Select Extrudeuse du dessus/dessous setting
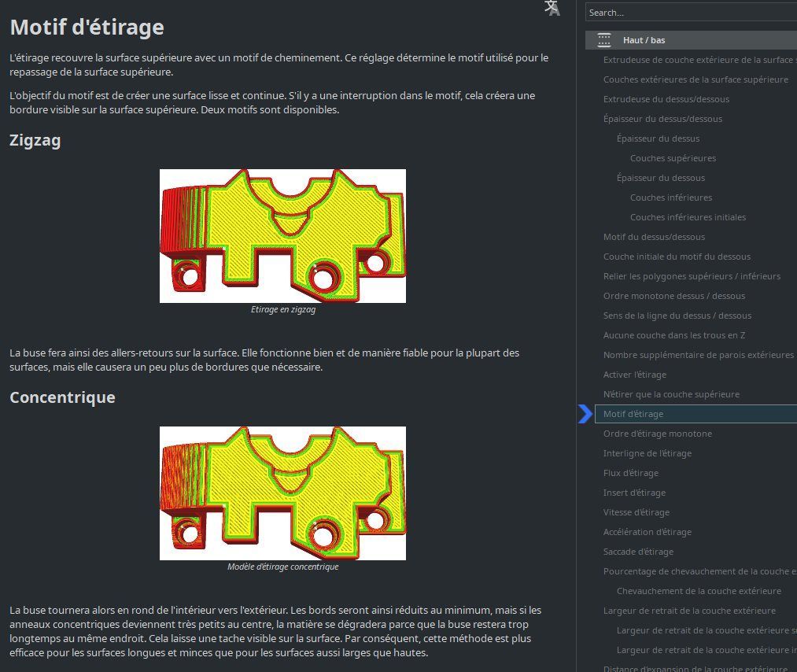The width and height of the screenshot is (797, 672). pos(666,99)
